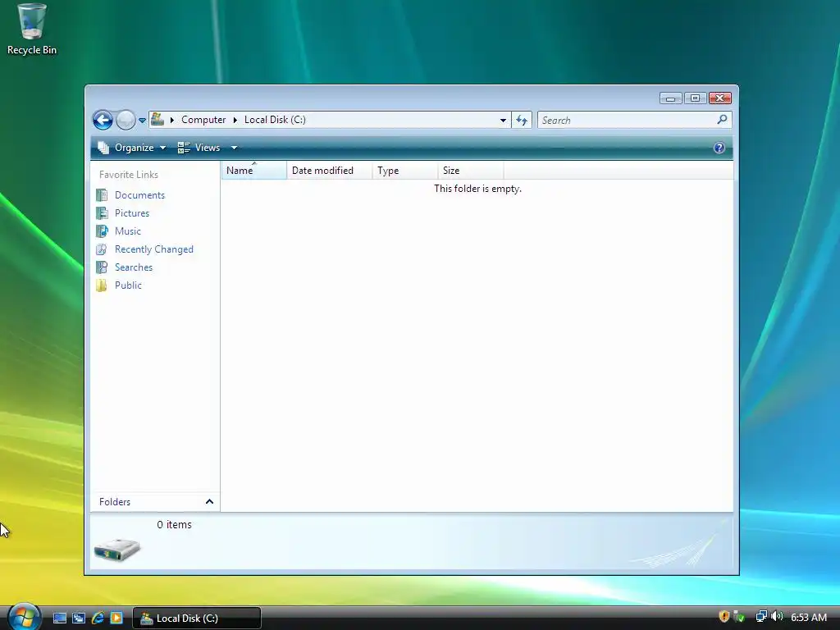Click the Public folder icon
The image size is (840, 630).
coord(102,285)
